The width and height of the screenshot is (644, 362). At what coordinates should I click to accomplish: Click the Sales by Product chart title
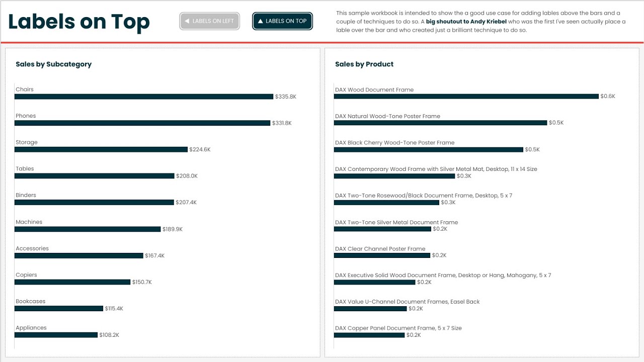364,64
